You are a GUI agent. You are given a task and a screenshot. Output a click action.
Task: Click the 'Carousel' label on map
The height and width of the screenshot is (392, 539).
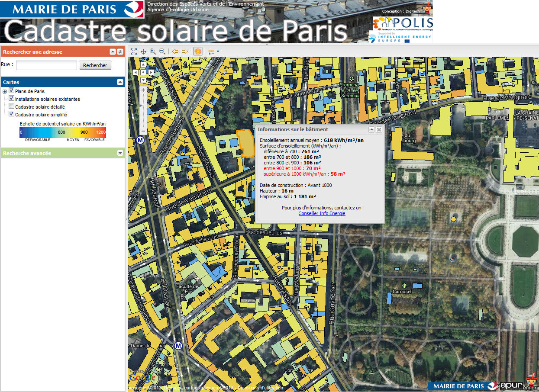click(x=402, y=292)
